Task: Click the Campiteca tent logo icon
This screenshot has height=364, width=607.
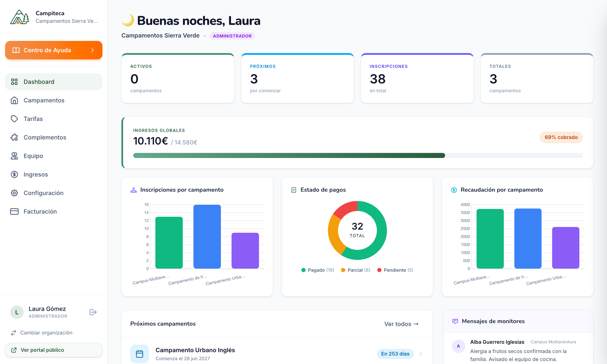Action: 19,17
